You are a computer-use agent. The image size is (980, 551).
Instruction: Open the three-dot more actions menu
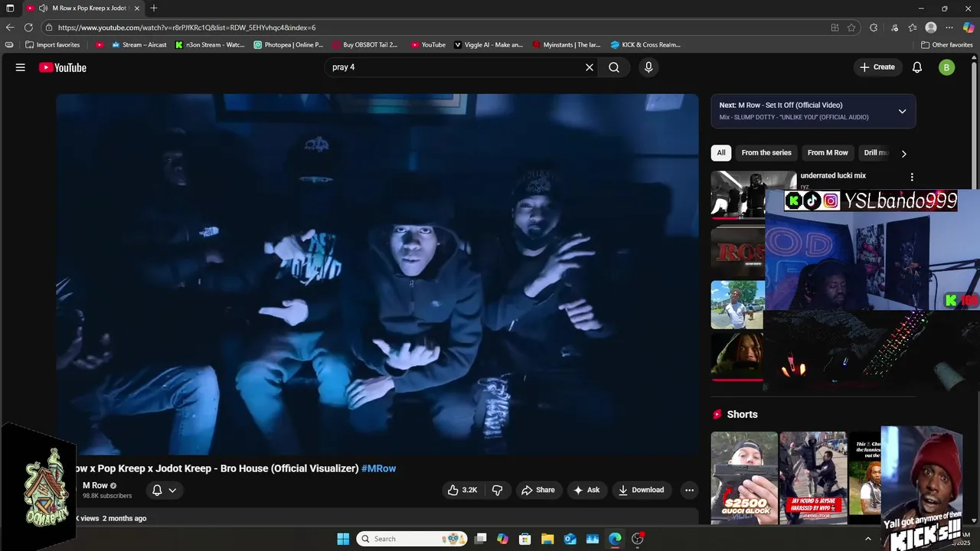coord(689,490)
